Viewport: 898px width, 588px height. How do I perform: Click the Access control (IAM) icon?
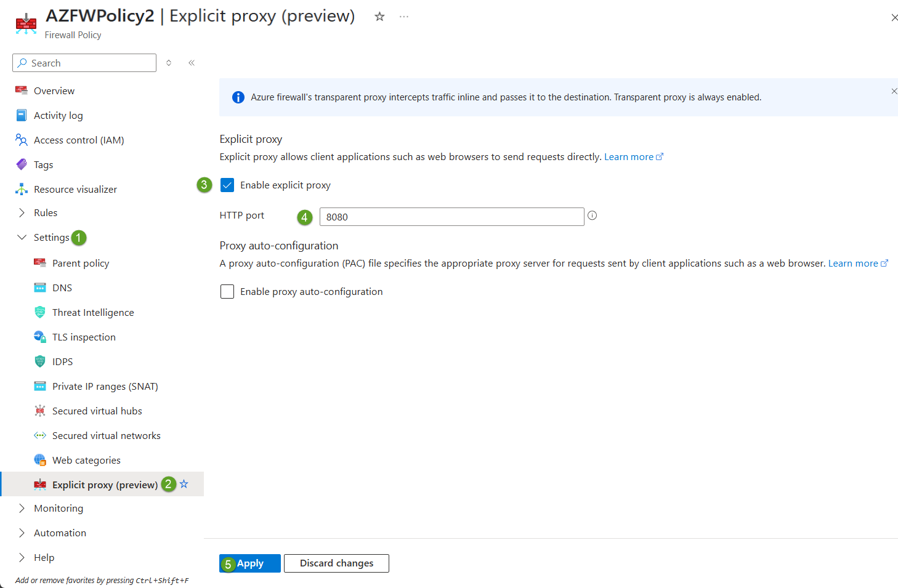[x=22, y=140]
